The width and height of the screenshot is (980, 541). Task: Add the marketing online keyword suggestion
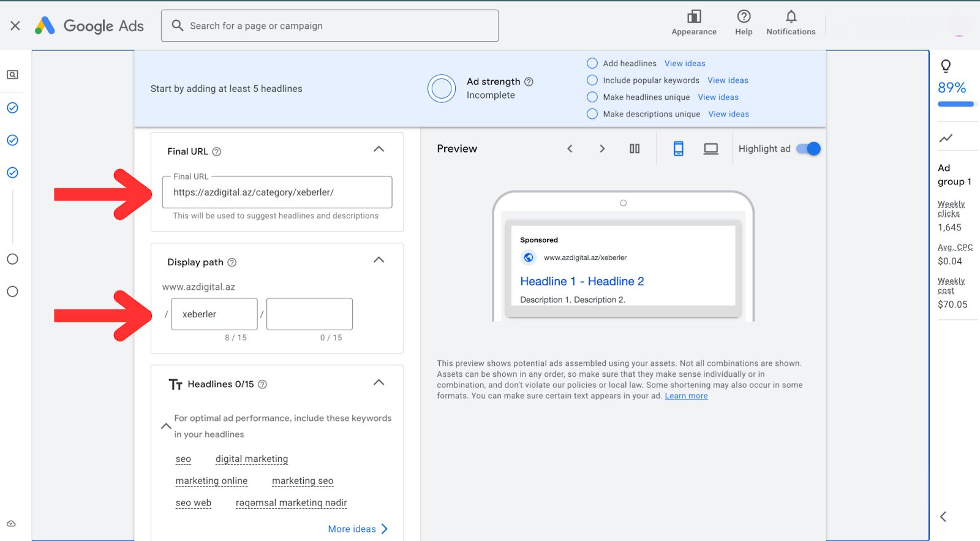211,481
